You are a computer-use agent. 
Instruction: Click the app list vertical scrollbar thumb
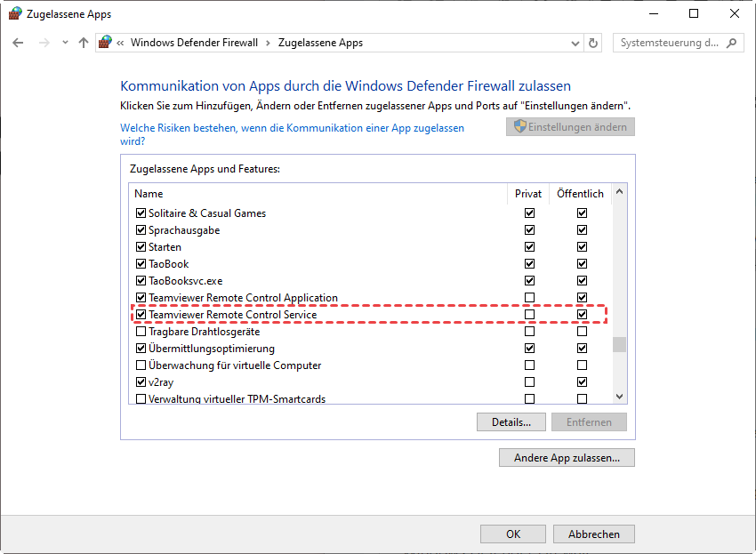(x=619, y=344)
